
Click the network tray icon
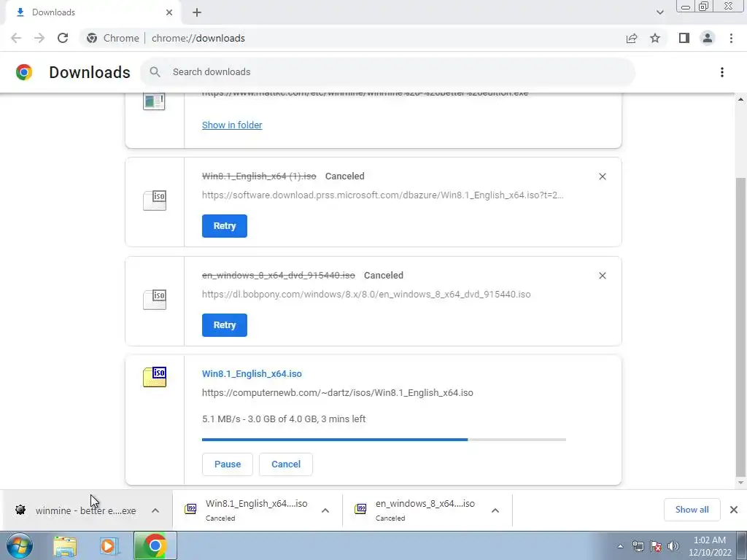click(638, 546)
